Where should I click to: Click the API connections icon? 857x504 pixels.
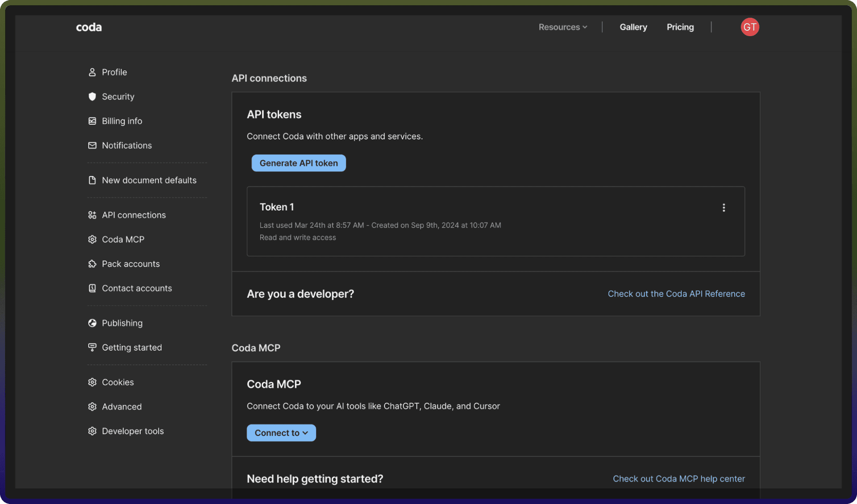tap(92, 215)
